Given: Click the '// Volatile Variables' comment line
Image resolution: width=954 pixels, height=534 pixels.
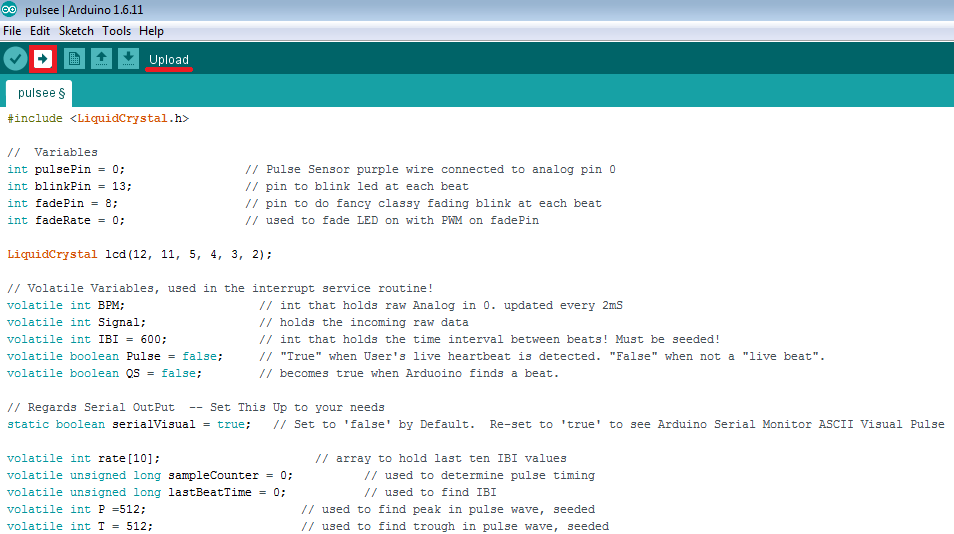Looking at the screenshot, I should [x=220, y=288].
